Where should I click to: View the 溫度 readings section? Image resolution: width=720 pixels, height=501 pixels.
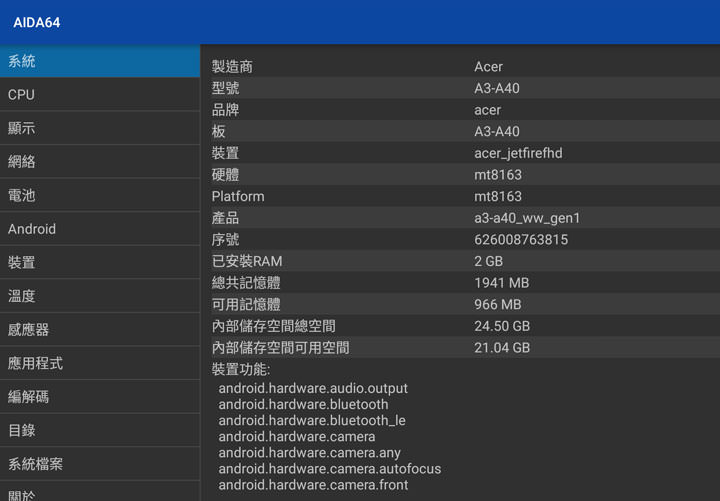coord(100,296)
